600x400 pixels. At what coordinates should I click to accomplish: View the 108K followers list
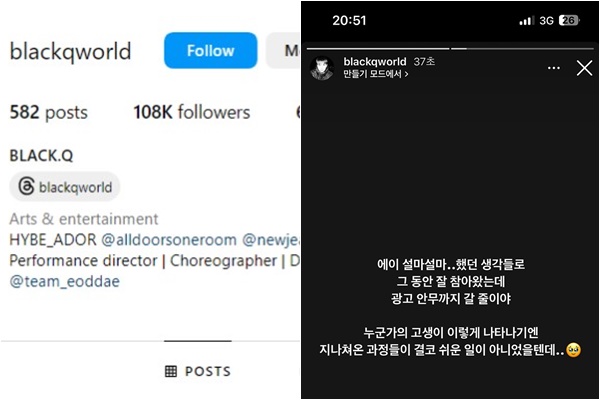point(192,112)
